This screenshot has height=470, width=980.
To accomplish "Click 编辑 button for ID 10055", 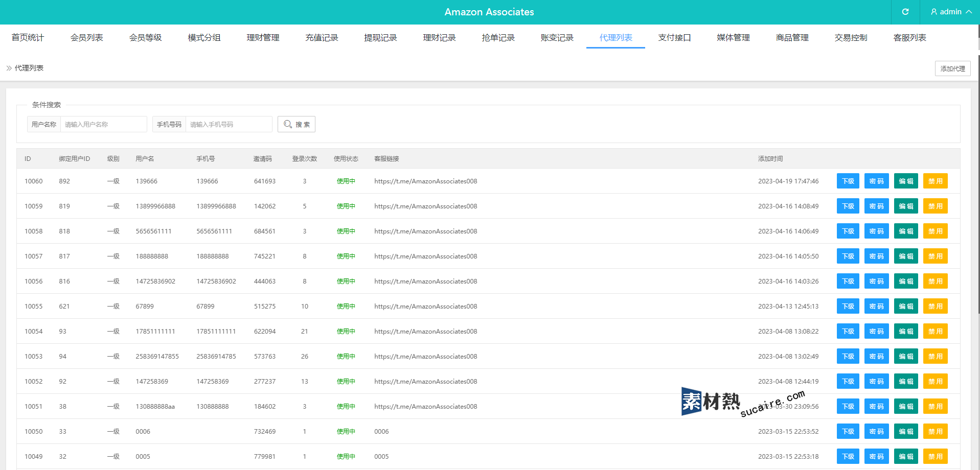I will tap(906, 306).
